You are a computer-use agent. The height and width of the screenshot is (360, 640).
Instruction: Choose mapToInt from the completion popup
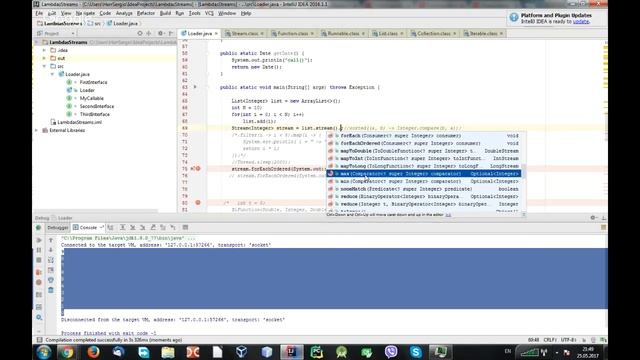click(x=424, y=158)
